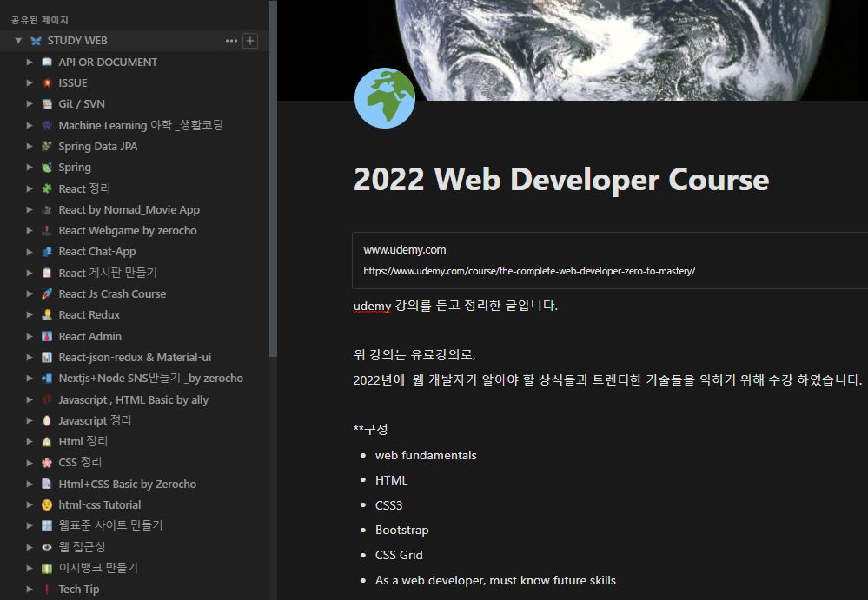Open React Webgame by zerocho page
868x600 pixels.
tap(128, 231)
